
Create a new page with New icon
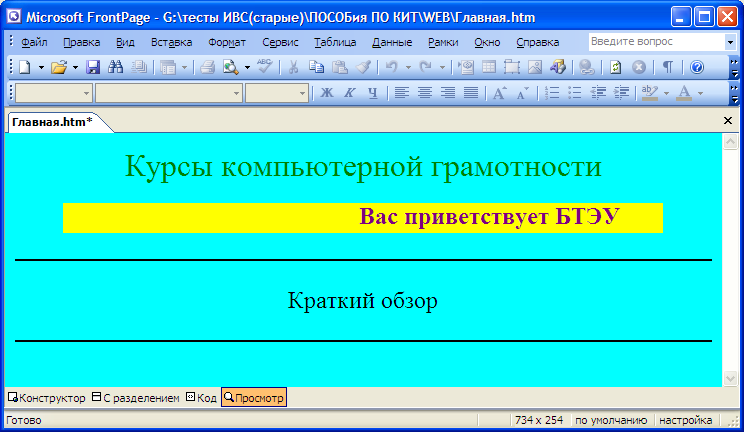coord(25,67)
